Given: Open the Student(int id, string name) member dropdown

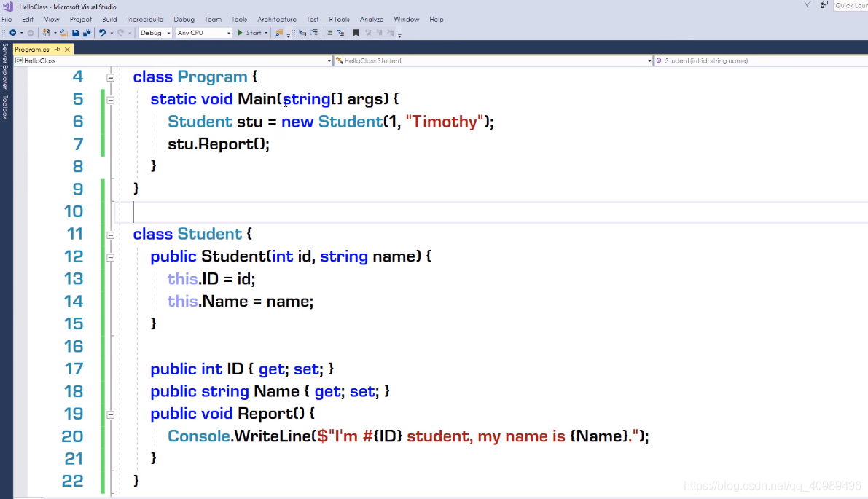Looking at the screenshot, I should pyautogui.click(x=761, y=61).
